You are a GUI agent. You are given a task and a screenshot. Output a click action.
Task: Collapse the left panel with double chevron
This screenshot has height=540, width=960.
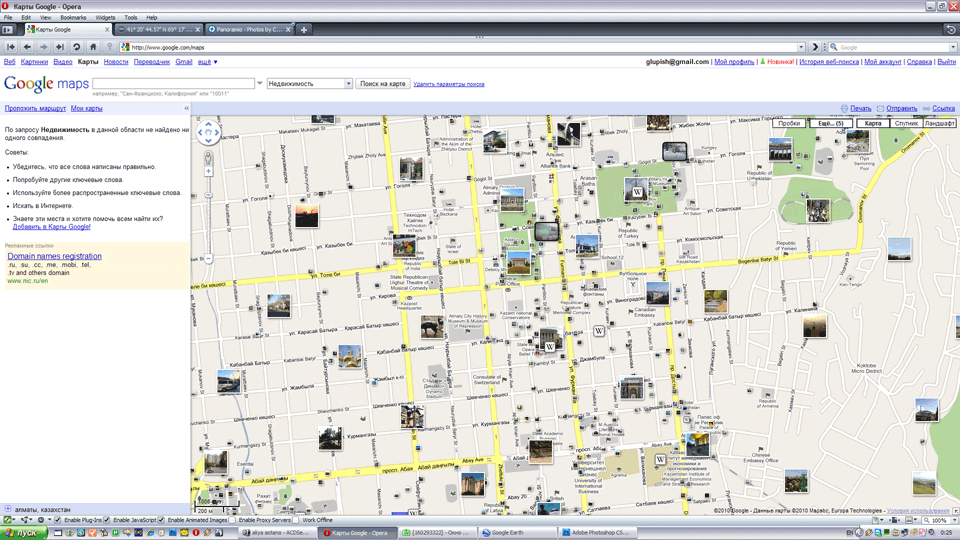186,108
